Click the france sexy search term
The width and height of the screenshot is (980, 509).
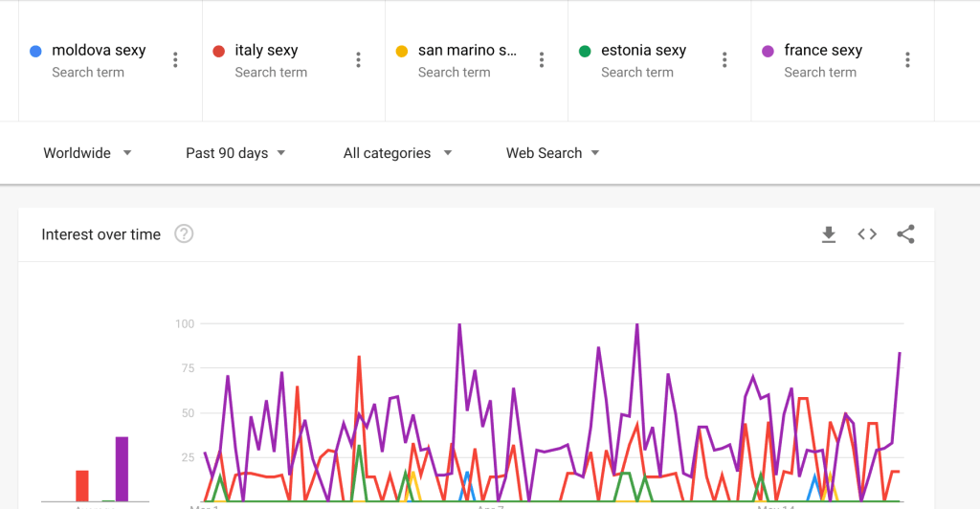click(x=823, y=51)
